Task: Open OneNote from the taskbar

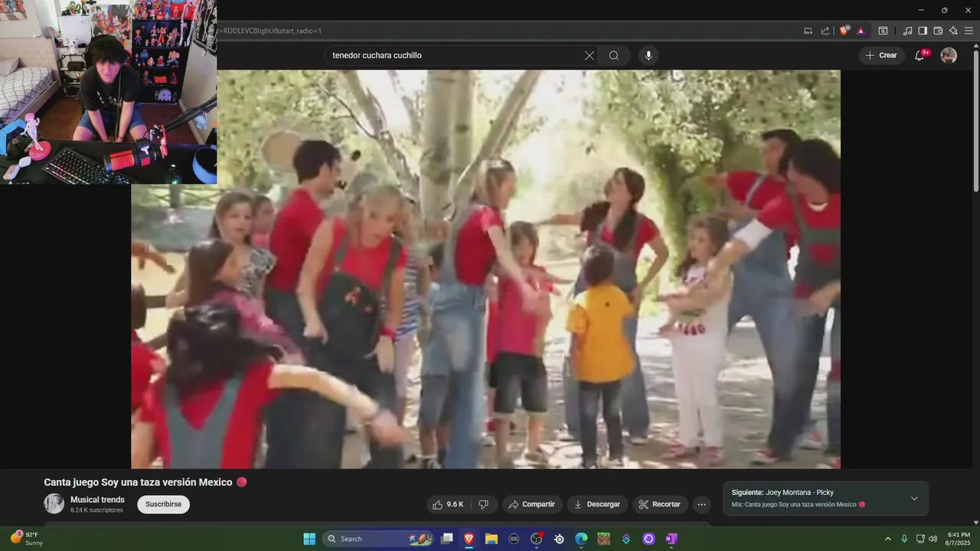Action: coord(671,539)
